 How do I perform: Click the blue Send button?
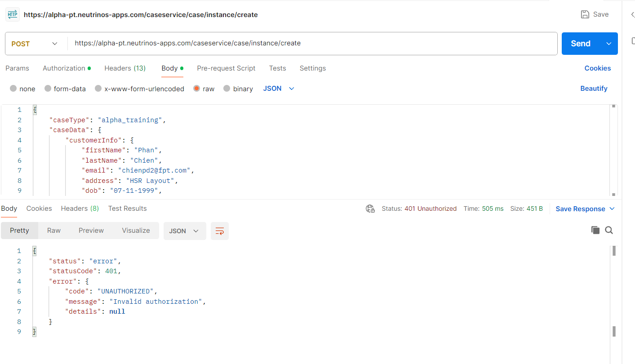581,44
